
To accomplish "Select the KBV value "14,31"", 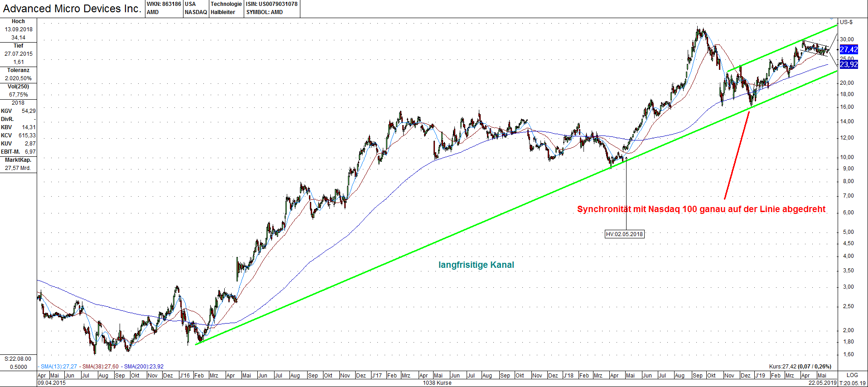I will click(x=29, y=127).
